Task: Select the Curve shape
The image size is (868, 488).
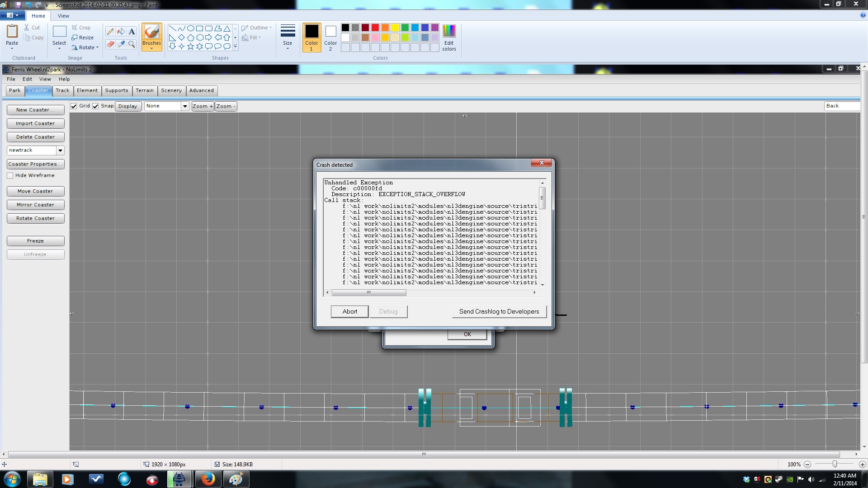Action: click(x=181, y=28)
